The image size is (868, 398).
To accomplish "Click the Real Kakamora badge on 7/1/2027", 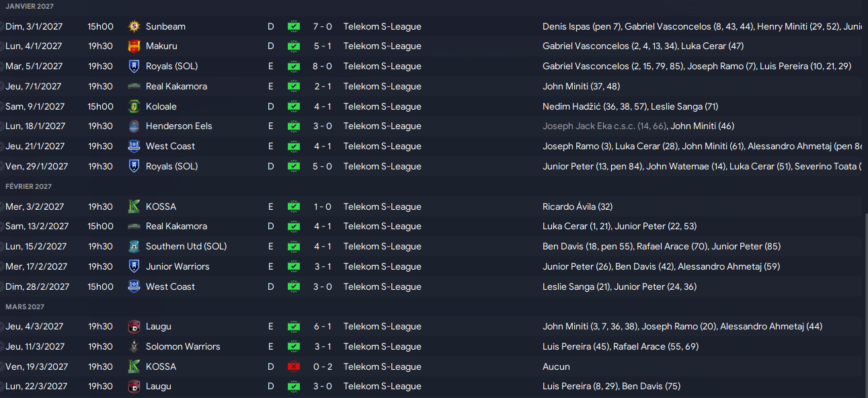I will (134, 87).
